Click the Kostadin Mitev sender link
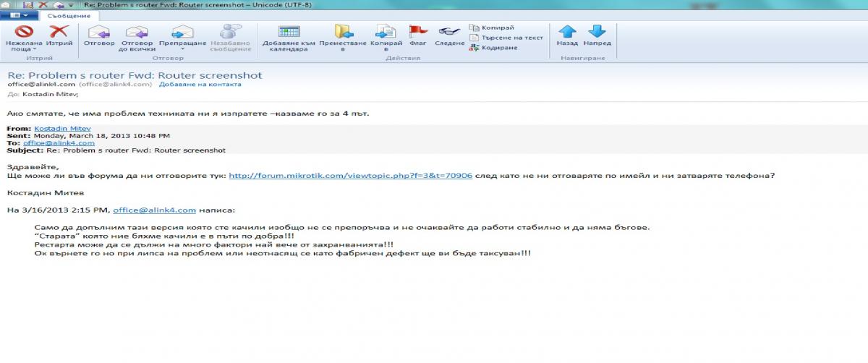 coord(62,129)
